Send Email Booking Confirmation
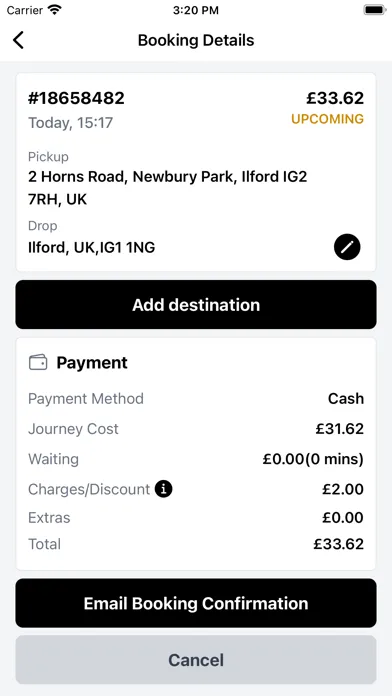Viewport: 392px width, 696px height. point(196,603)
